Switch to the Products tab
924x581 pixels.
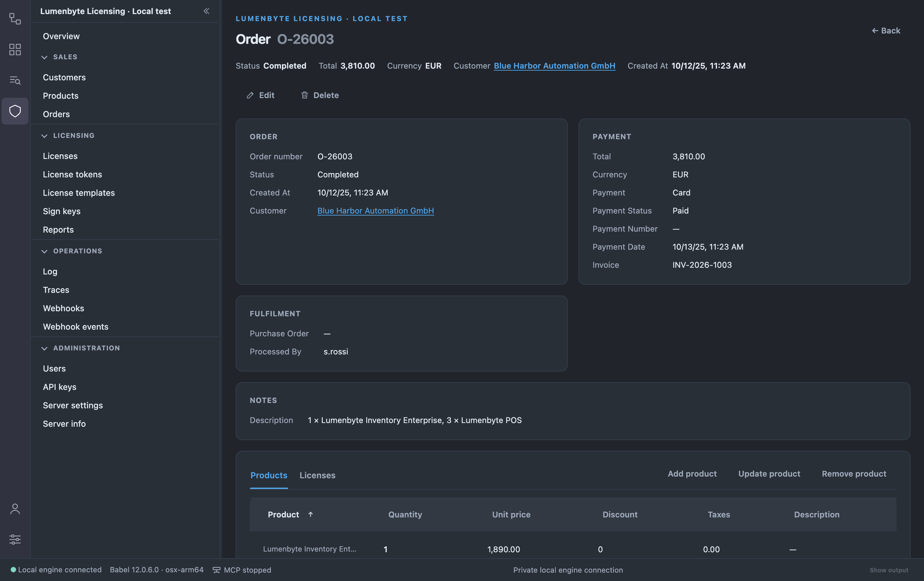(x=268, y=475)
